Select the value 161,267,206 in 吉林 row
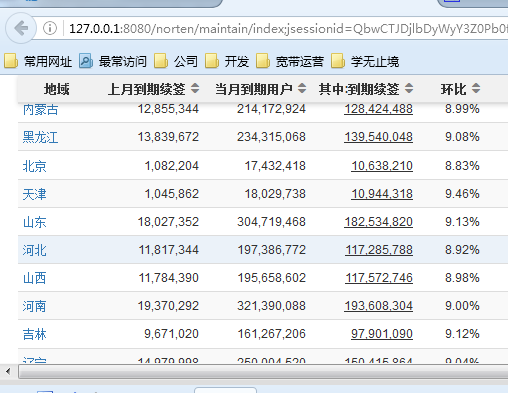The height and width of the screenshot is (393, 508). (272, 334)
